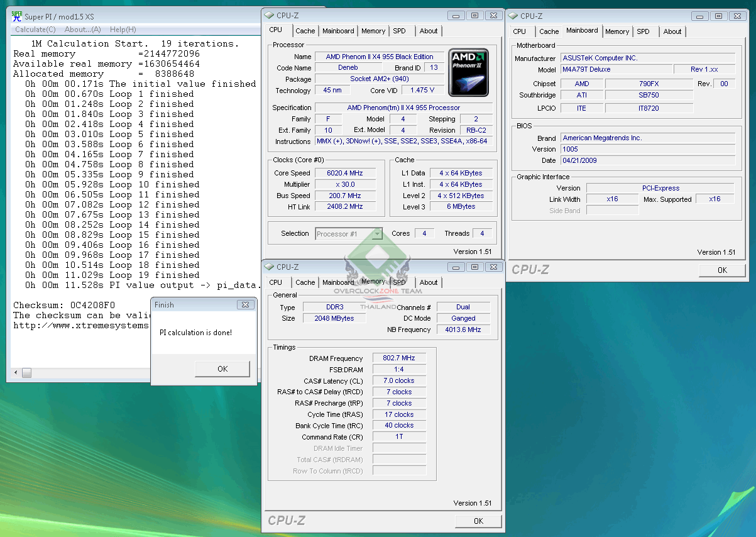Viewport: 756px width, 537px height.
Task: Click the Bus Speed 200.7 MHz field
Action: pyautogui.click(x=344, y=196)
